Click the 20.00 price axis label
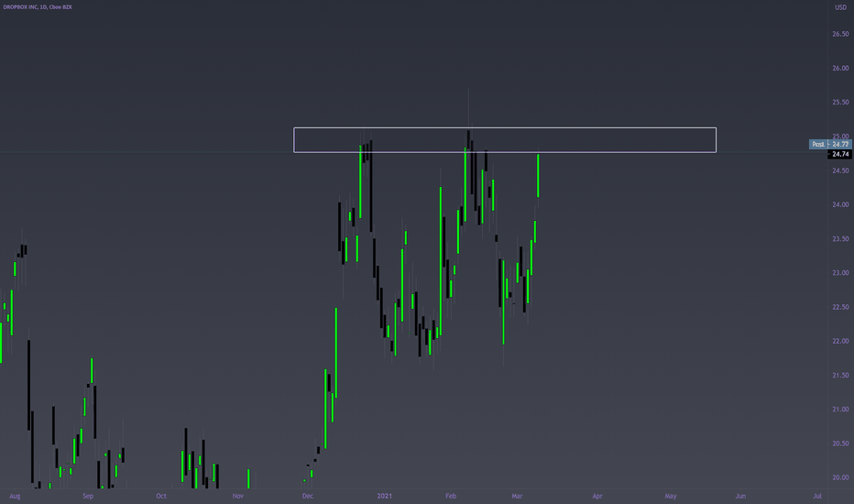This screenshot has height=504, width=854. tap(840, 477)
